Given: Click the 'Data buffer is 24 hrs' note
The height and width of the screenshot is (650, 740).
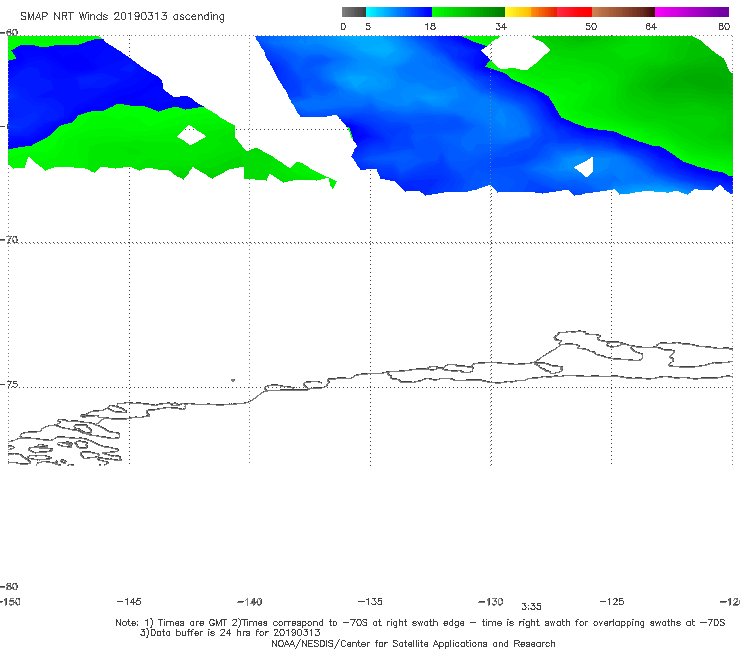Looking at the screenshot, I should (x=230, y=633).
